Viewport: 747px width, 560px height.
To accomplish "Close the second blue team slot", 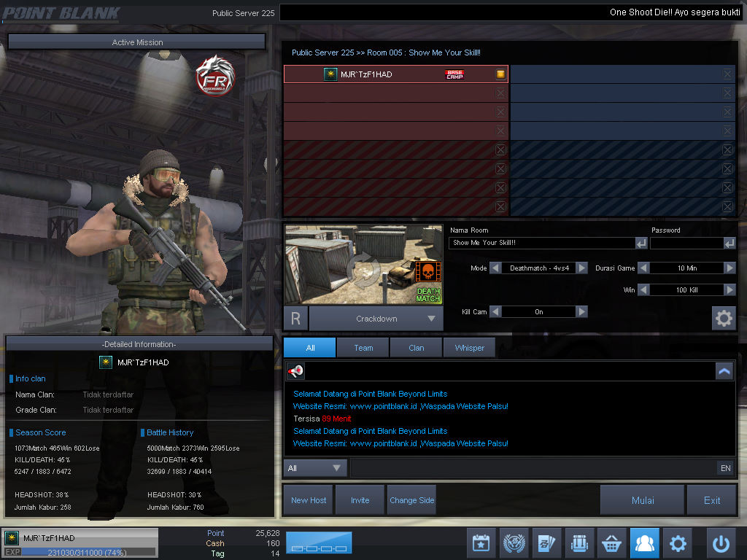I will [727, 93].
